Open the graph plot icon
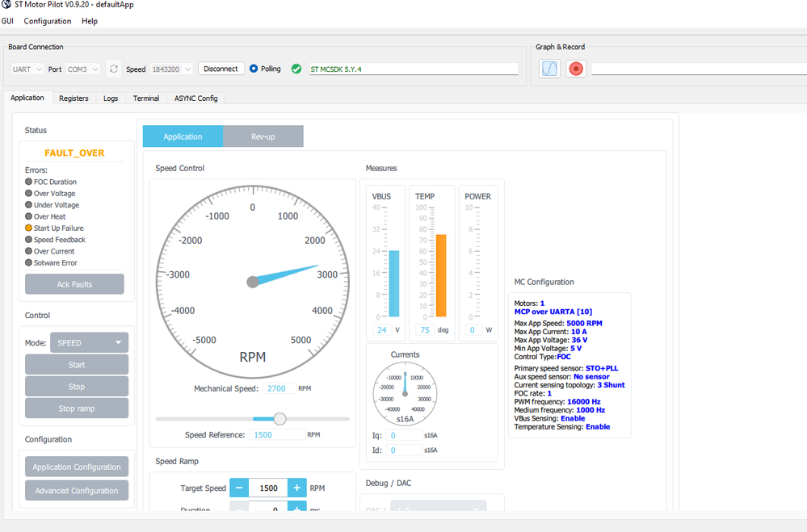 [549, 69]
